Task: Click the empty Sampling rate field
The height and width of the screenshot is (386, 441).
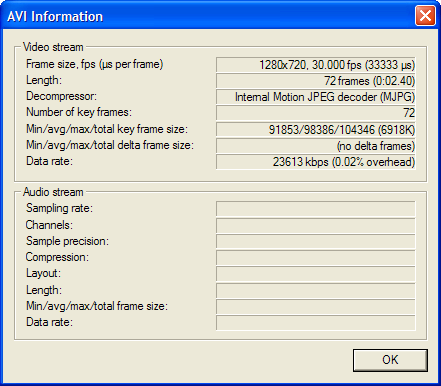Action: click(316, 209)
